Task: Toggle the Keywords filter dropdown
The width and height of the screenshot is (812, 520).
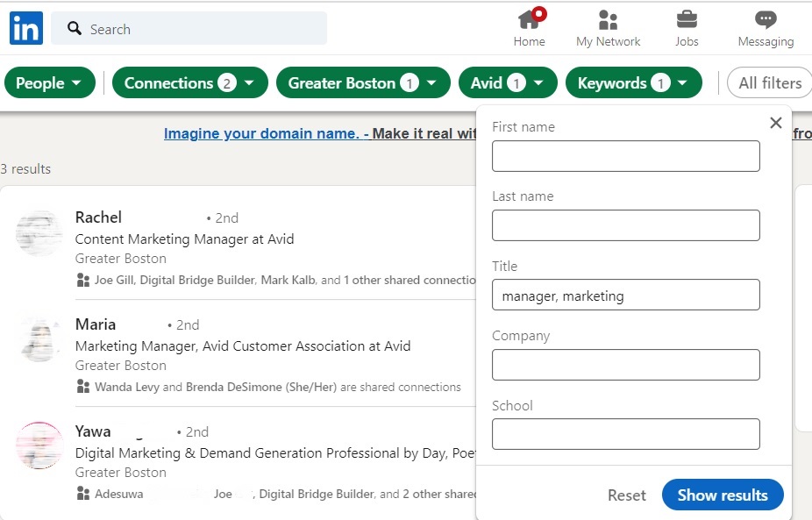Action: pos(633,83)
